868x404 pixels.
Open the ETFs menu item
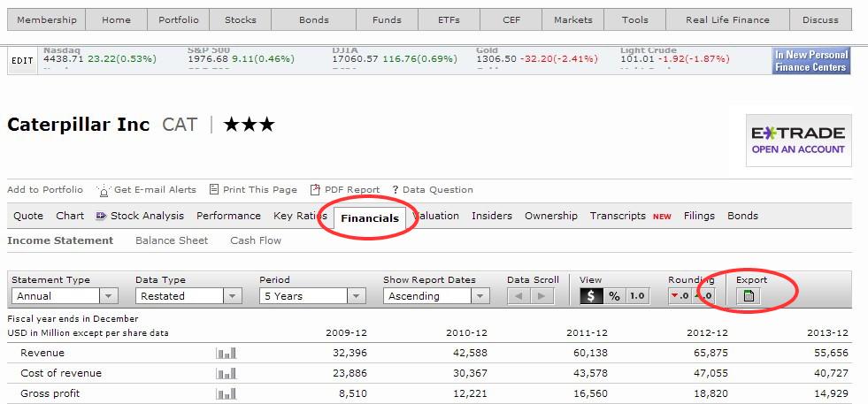tap(449, 20)
